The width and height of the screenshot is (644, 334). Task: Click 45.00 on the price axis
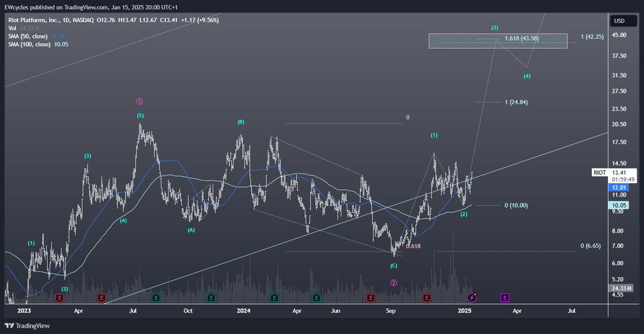[x=620, y=35]
